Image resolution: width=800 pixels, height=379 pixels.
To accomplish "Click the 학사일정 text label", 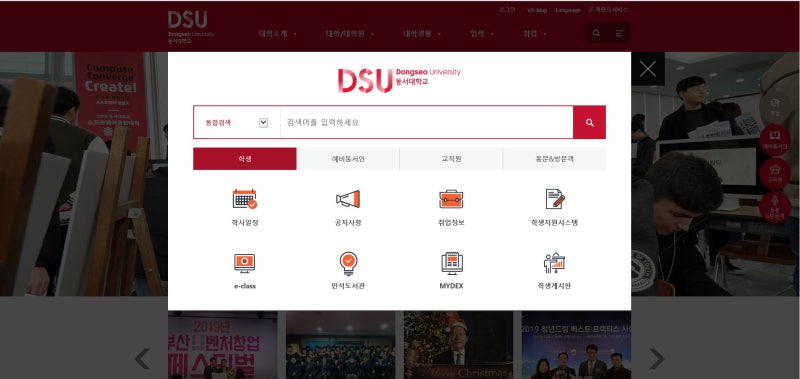I will tap(245, 222).
